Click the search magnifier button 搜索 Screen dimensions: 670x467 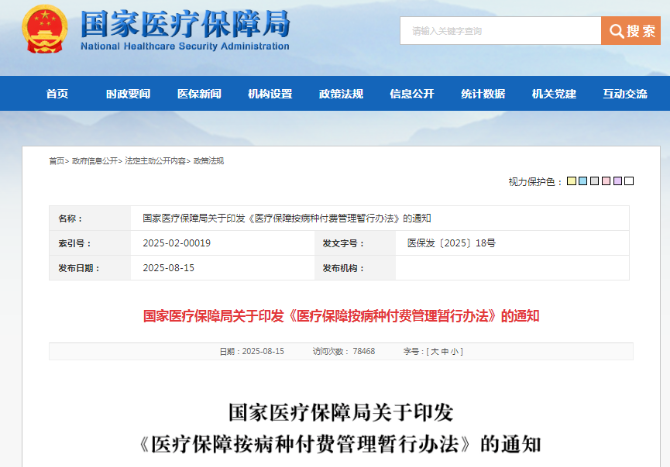(631, 31)
